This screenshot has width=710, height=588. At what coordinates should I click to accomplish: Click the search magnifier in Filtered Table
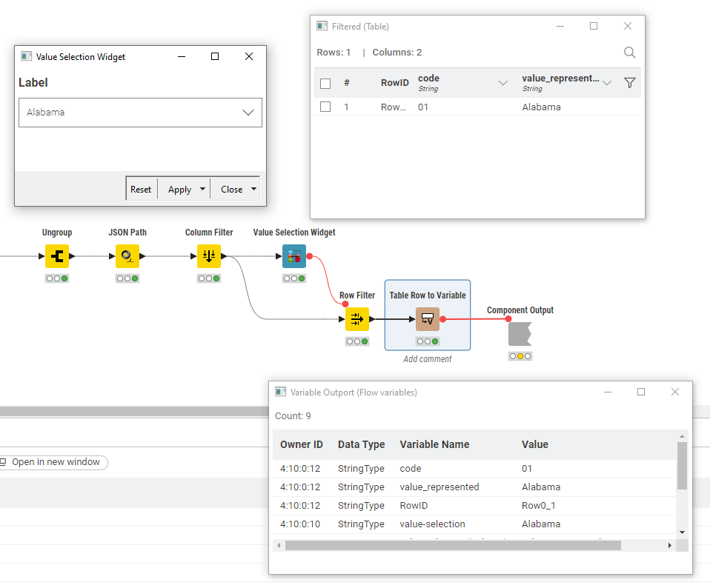pos(629,53)
